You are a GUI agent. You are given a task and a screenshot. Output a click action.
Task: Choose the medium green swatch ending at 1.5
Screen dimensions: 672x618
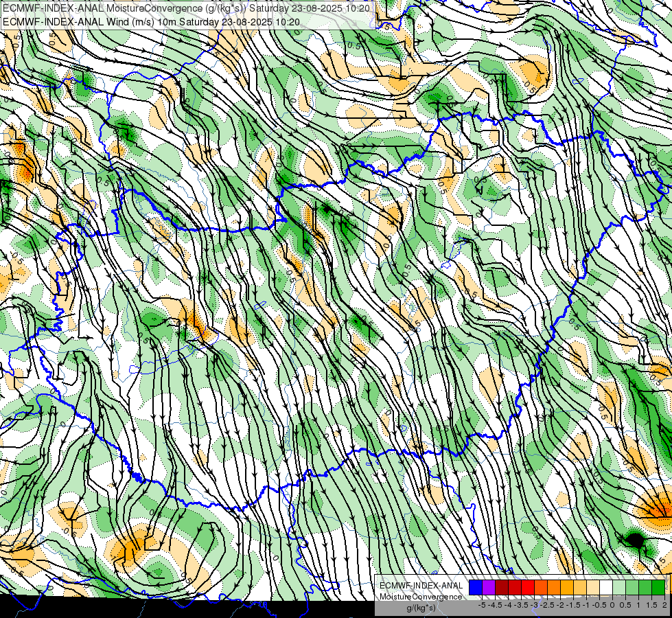click(x=645, y=587)
